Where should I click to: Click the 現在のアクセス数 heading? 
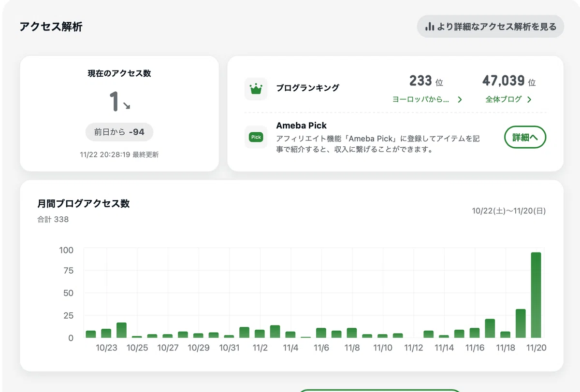119,73
